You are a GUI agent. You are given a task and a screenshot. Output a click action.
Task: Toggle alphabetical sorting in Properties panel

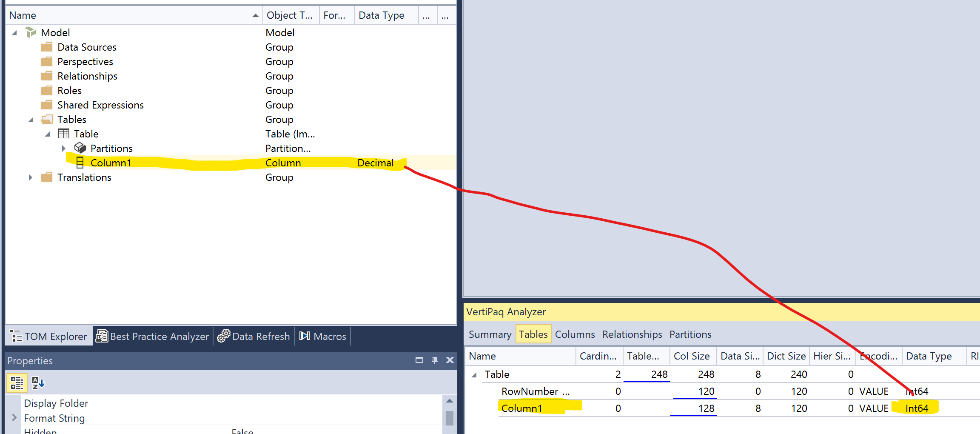point(37,382)
